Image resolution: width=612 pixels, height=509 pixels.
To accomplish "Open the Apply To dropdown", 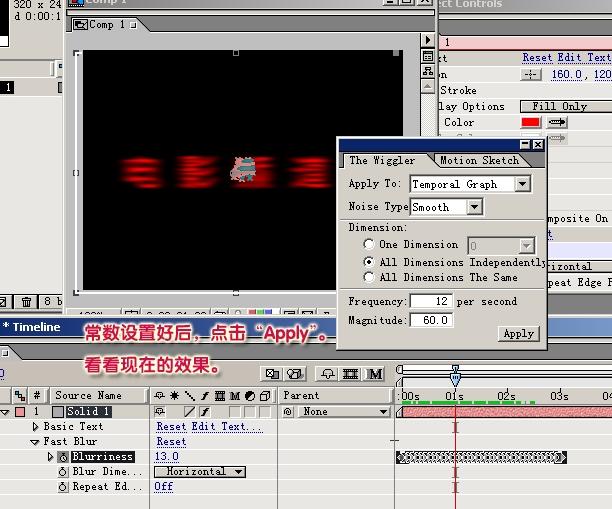I will [522, 184].
